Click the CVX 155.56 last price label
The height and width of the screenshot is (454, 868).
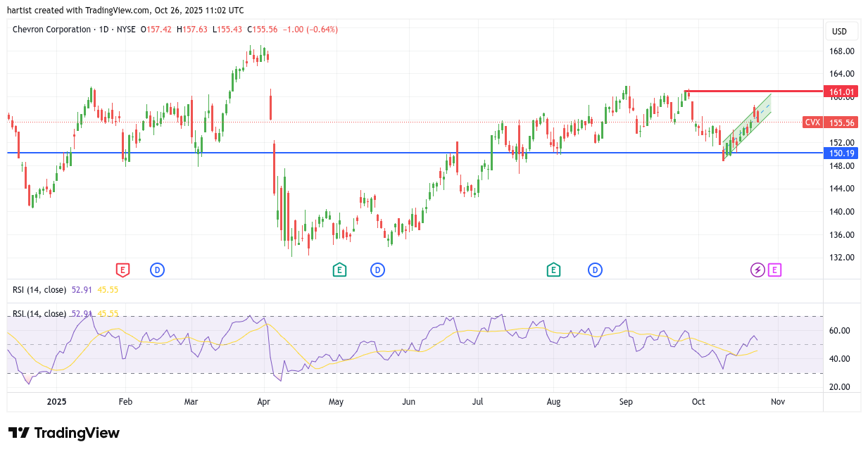[831, 122]
